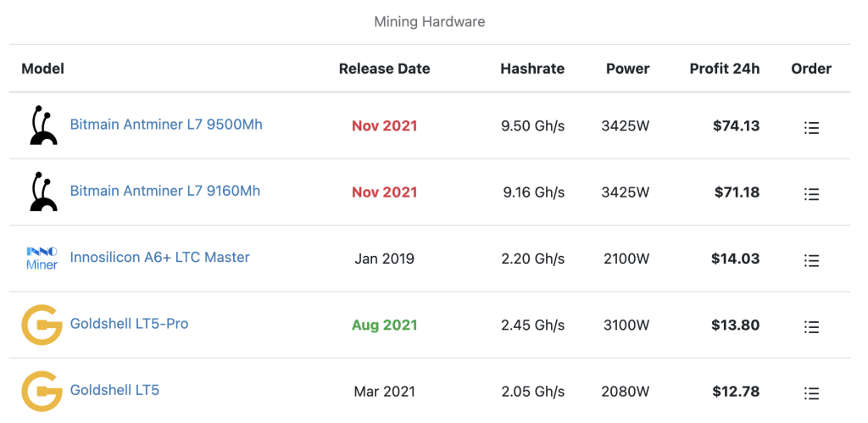The width and height of the screenshot is (868, 423).
Task: Click the Model column header
Action: [x=42, y=69]
